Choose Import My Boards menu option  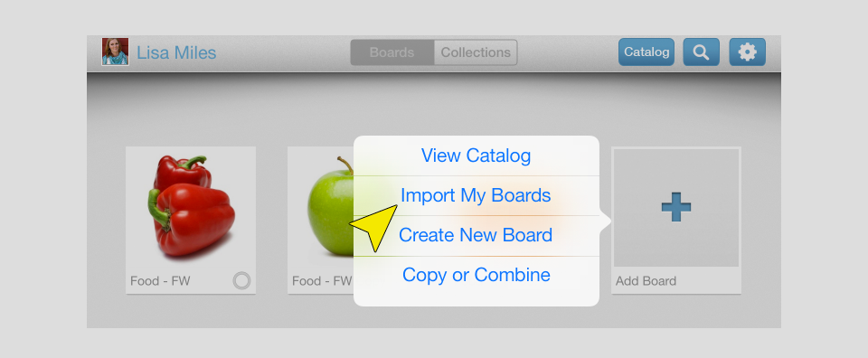476,195
